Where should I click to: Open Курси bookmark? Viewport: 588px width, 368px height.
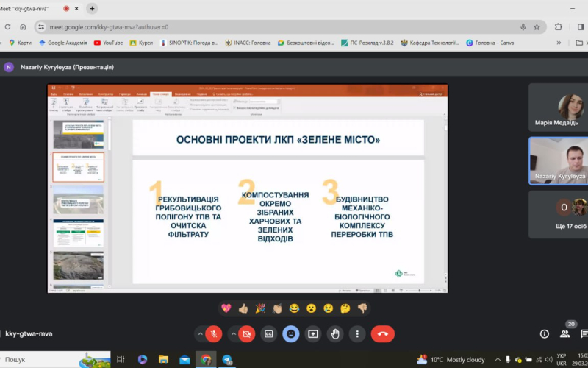[x=141, y=43]
